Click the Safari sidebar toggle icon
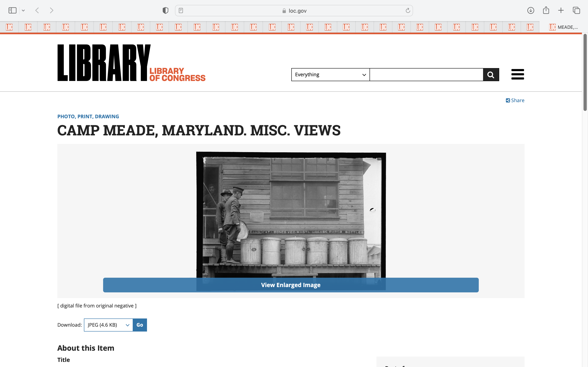This screenshot has height=367, width=588. point(12,10)
